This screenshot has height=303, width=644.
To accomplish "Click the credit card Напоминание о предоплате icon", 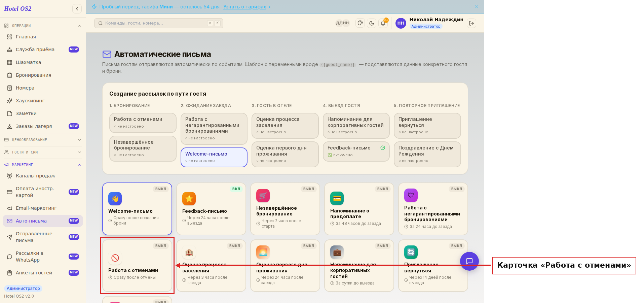I will pos(337,198).
